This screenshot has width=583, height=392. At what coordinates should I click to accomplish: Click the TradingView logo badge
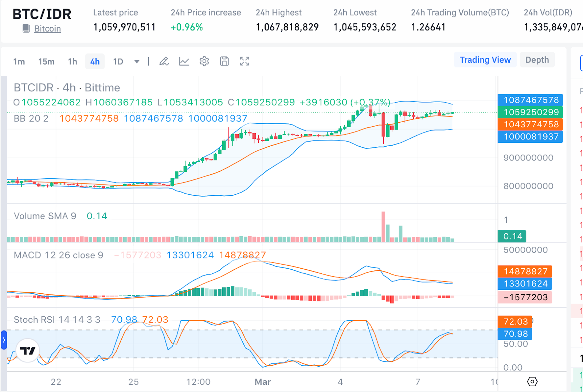[28, 351]
